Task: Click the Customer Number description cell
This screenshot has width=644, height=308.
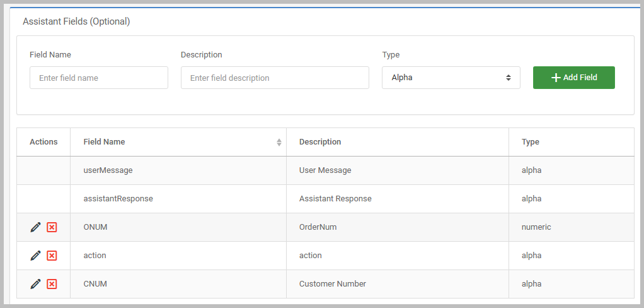Action: click(x=332, y=284)
